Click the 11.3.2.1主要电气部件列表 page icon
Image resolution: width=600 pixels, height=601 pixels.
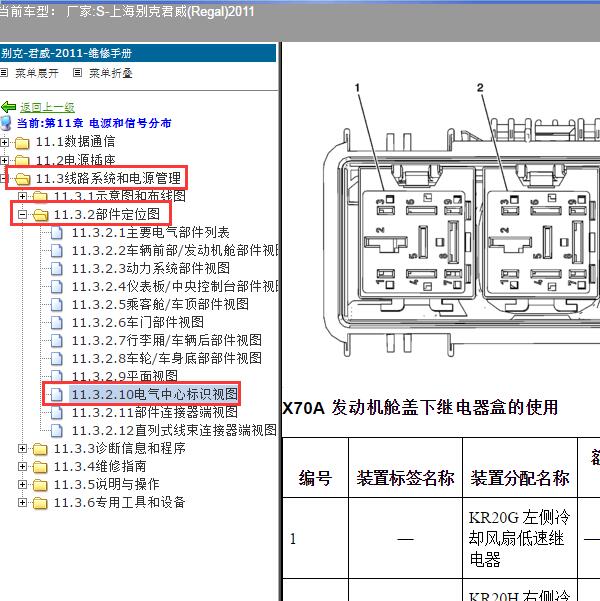pos(57,233)
